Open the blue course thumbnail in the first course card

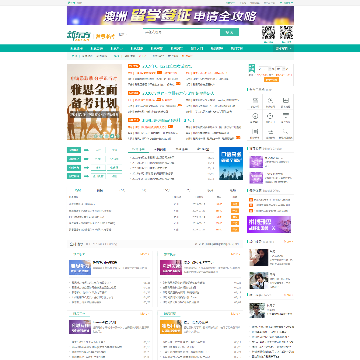80,267
